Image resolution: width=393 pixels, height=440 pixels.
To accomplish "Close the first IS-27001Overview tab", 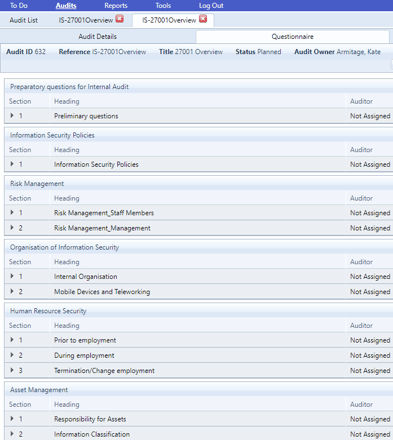I will [120, 19].
